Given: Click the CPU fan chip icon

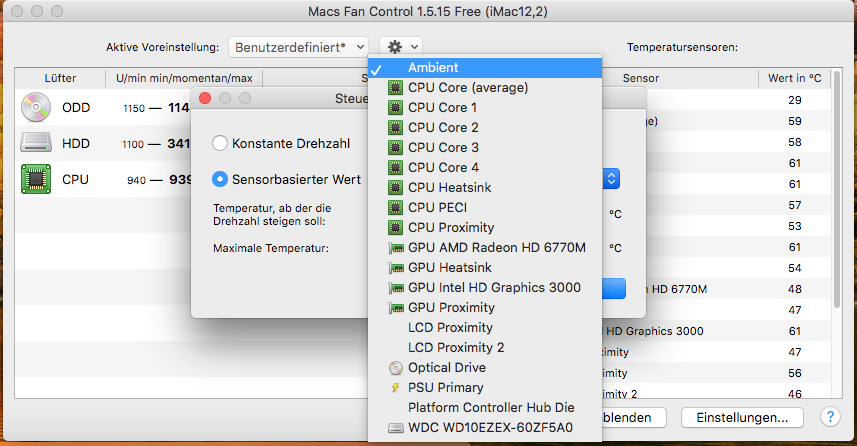Looking at the screenshot, I should [x=36, y=179].
